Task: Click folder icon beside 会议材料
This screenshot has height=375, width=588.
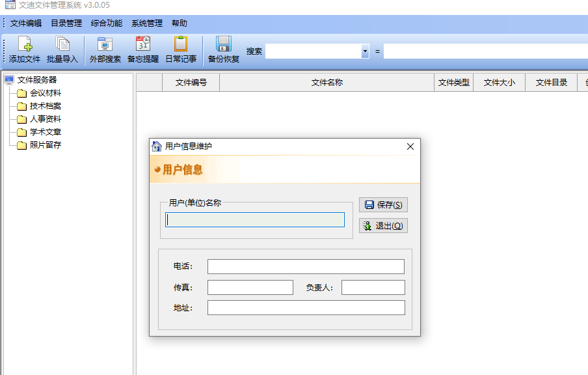Action: click(21, 93)
